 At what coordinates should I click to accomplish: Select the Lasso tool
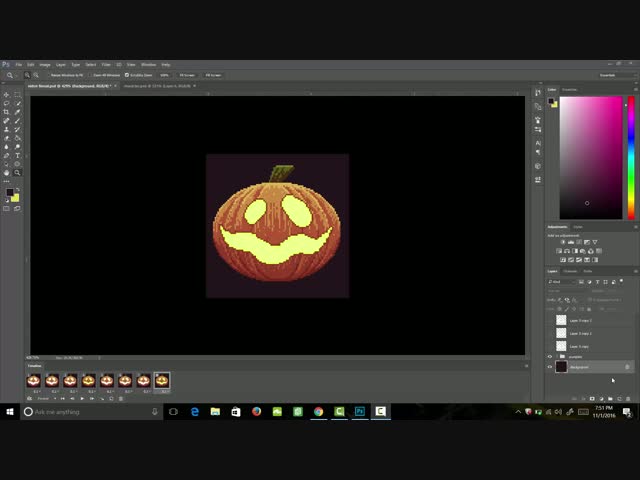[7, 103]
